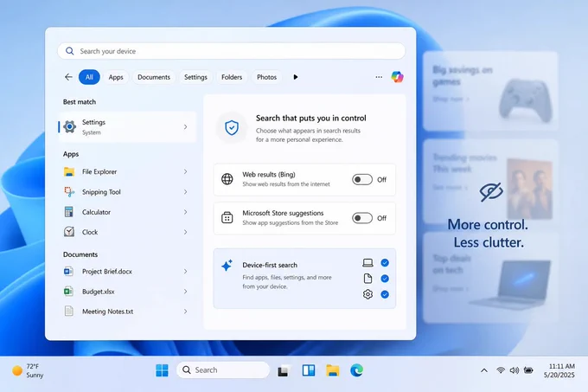Uncheck the settings gear checkbox
588x392 pixels.
coord(385,294)
